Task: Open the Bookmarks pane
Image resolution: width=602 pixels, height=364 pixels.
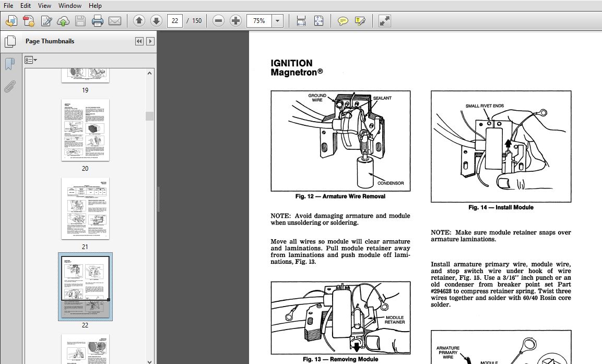Action: point(10,64)
